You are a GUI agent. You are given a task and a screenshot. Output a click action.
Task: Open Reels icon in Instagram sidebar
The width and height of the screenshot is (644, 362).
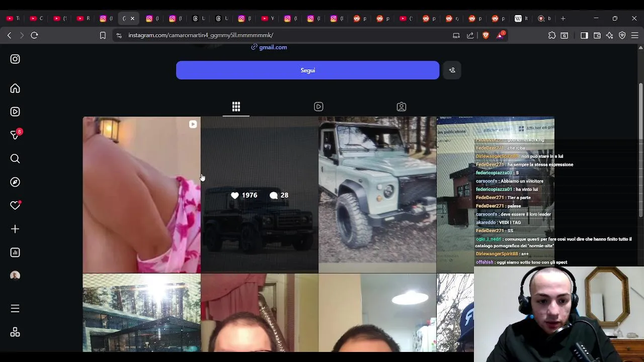(15, 112)
